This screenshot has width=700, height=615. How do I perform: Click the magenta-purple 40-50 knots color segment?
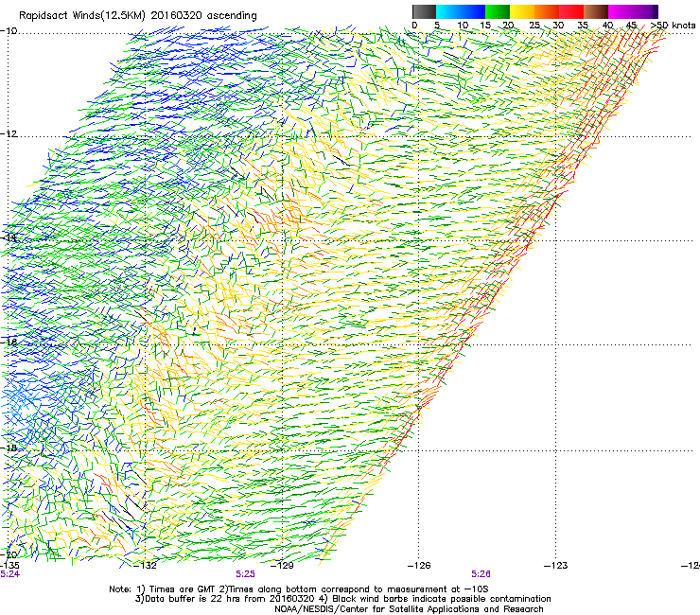click(x=633, y=11)
